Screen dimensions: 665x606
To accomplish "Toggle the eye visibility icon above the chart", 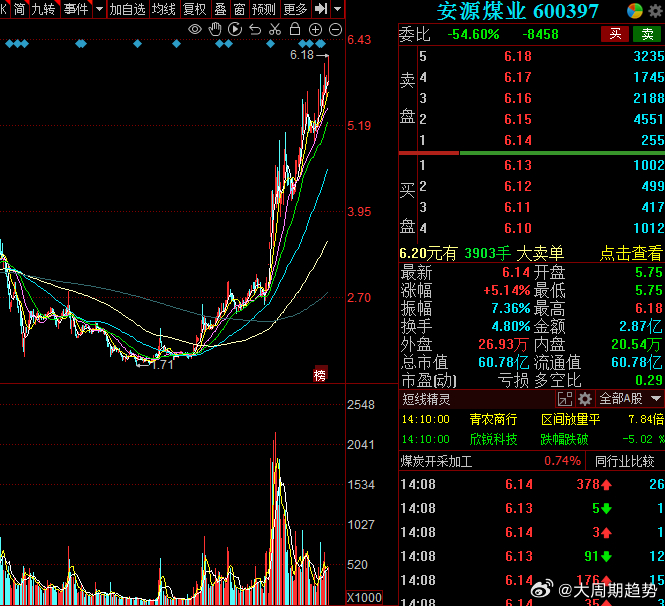I will (x=195, y=29).
